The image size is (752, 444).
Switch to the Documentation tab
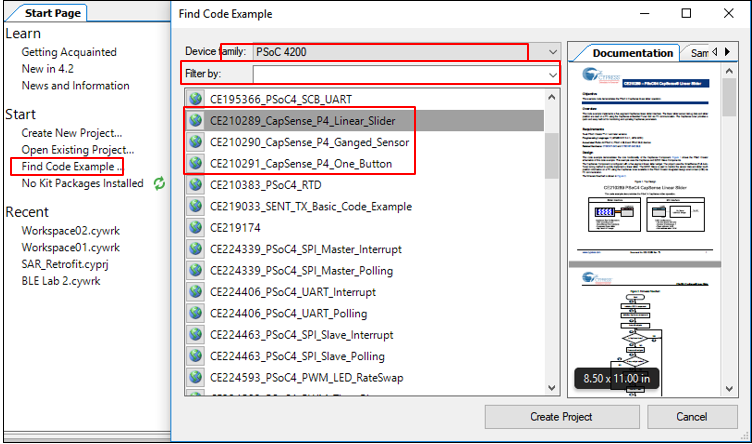[x=632, y=53]
